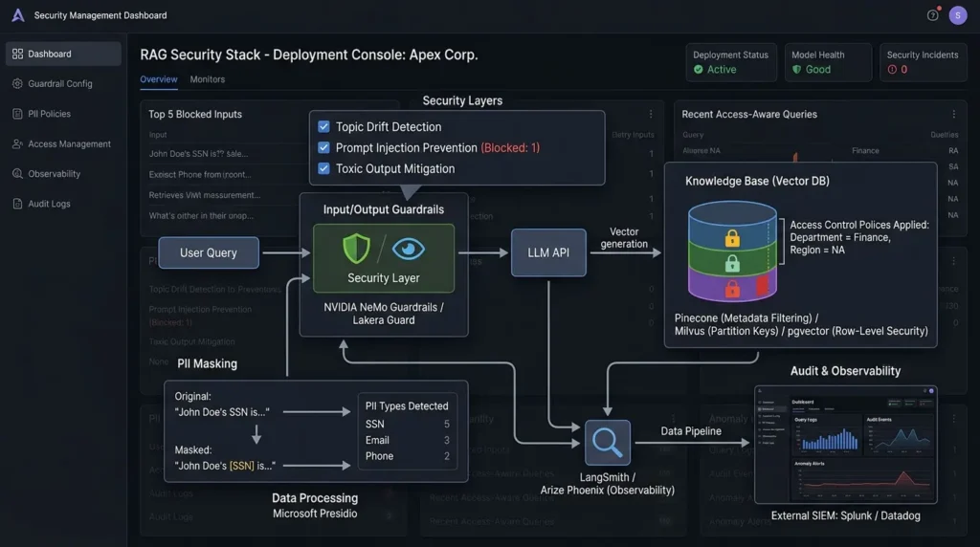This screenshot has height=547, width=980.
Task: Click "Access Control Polices Applied" text
Action: point(859,225)
